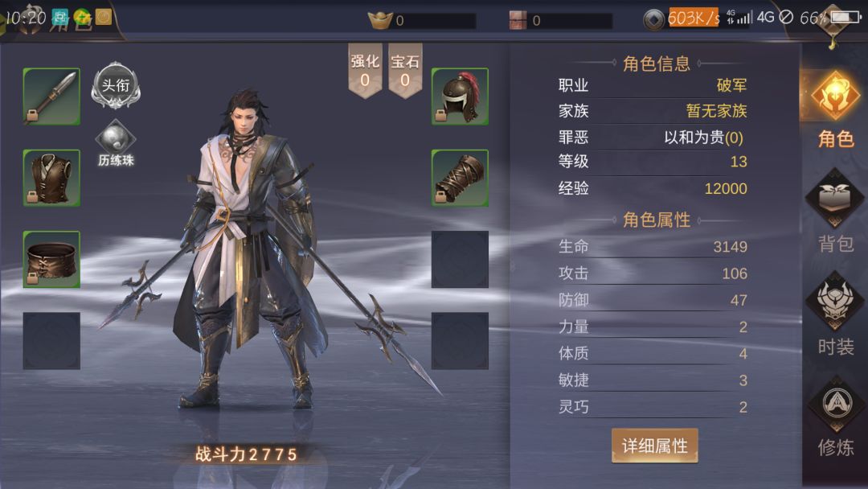868x489 pixels.
Task: Switch to the 背包 backpack tab
Action: click(835, 212)
